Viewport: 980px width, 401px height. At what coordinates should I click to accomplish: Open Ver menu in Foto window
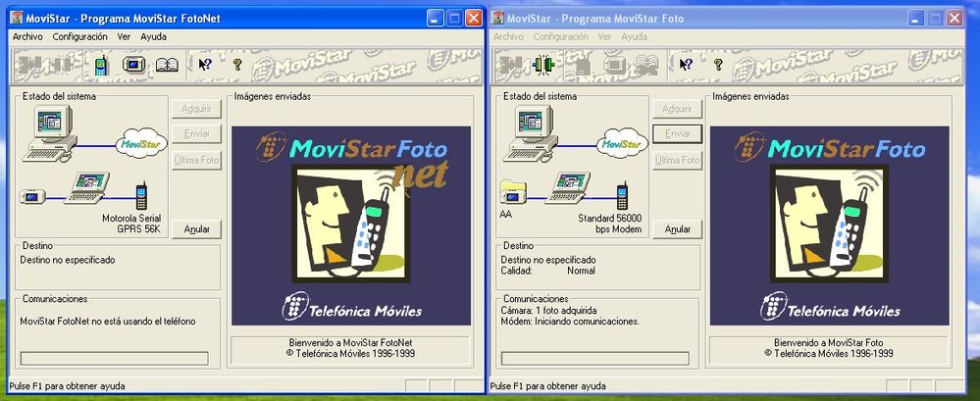click(604, 37)
